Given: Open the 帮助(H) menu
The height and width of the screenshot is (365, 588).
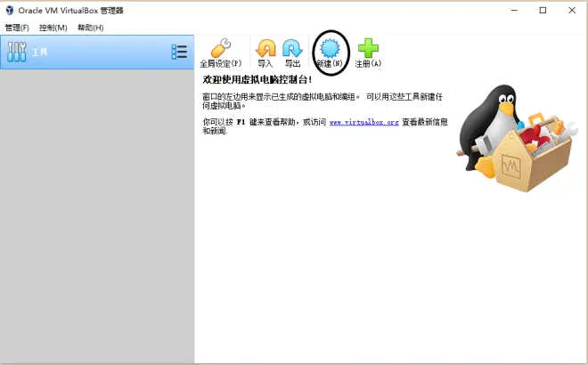Looking at the screenshot, I should coord(90,28).
